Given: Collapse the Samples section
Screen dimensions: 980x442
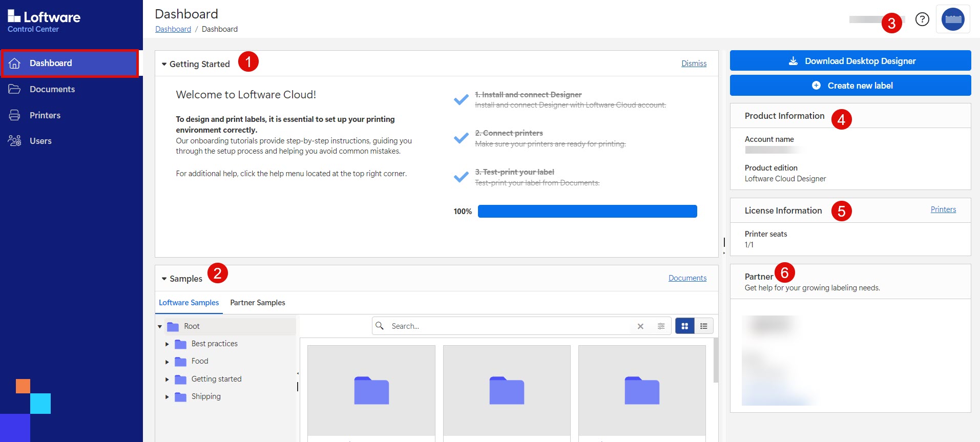Looking at the screenshot, I should click(164, 279).
